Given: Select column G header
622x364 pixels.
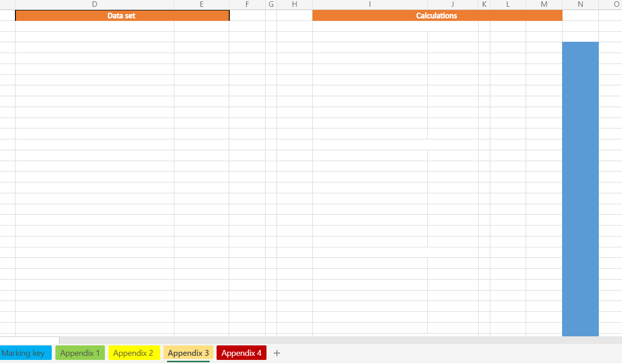Looking at the screenshot, I should pyautogui.click(x=271, y=5).
